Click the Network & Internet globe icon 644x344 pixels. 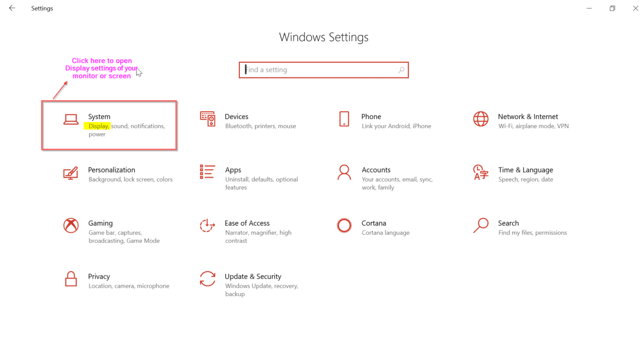tap(481, 120)
